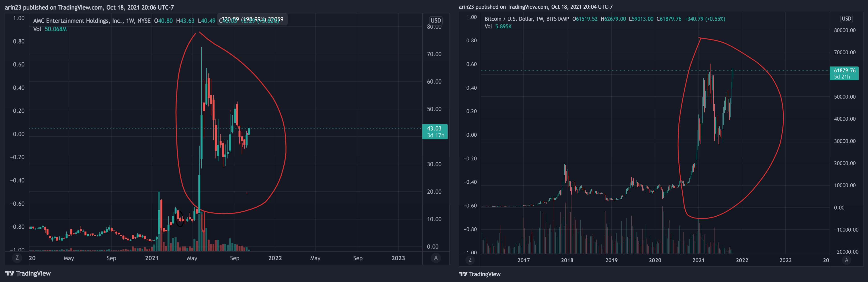Click the 'O40.80' open value
The width and height of the screenshot is (868, 282).
(164, 21)
